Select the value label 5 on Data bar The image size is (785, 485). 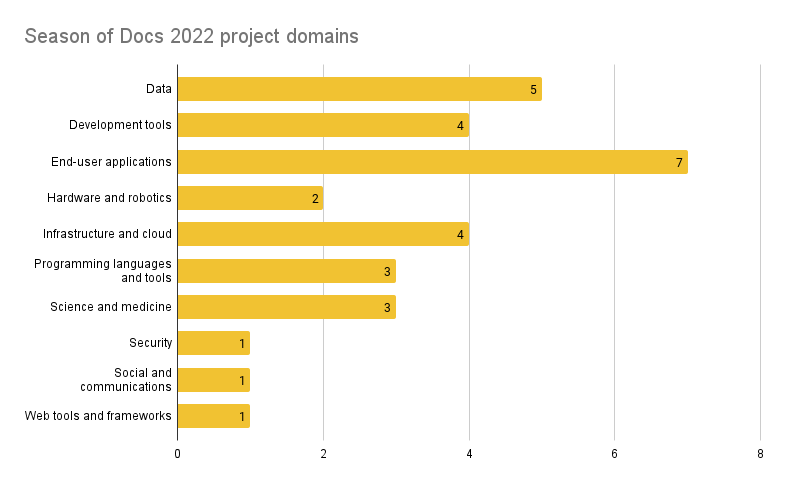coord(534,90)
